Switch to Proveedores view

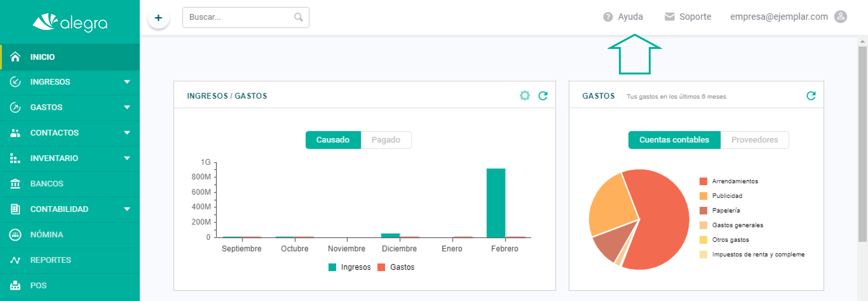click(x=754, y=140)
